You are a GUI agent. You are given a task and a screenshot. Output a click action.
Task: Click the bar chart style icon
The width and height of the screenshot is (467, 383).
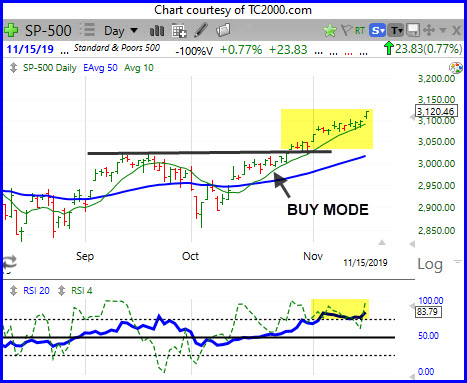[x=157, y=31]
